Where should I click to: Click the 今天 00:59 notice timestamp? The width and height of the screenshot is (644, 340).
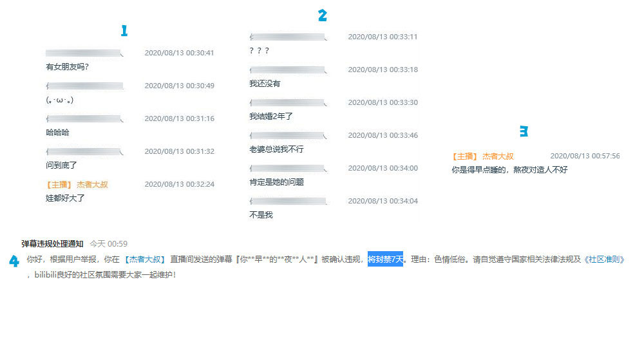coord(108,243)
